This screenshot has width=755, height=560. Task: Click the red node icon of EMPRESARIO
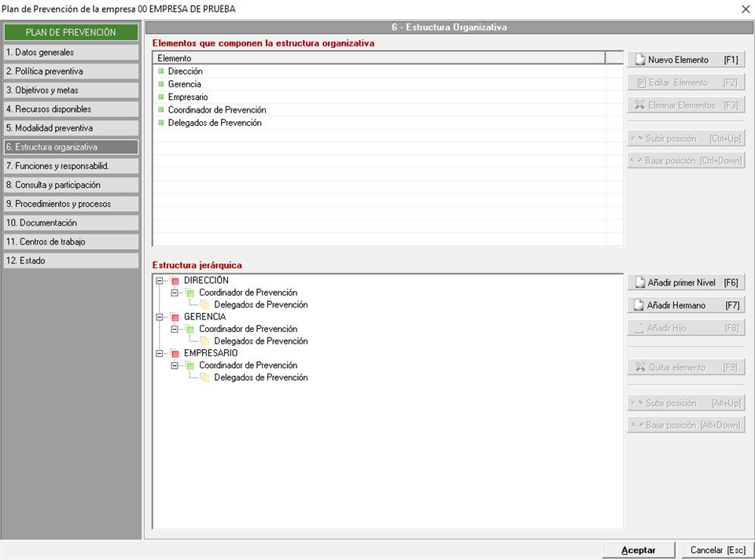[175, 353]
